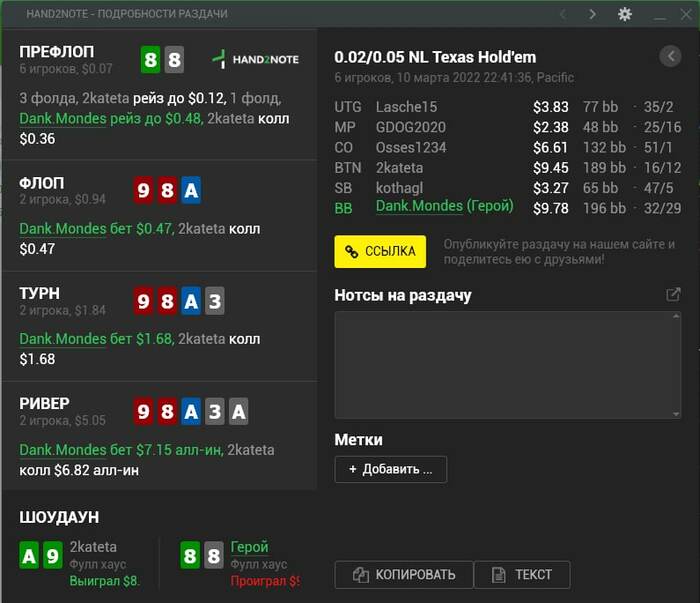Click green 8 hole card in preflop

pos(150,59)
